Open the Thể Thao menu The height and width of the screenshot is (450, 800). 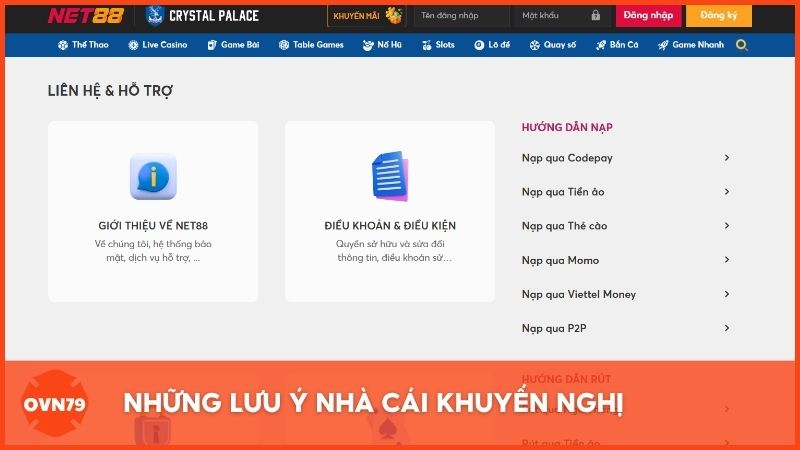tap(83, 45)
